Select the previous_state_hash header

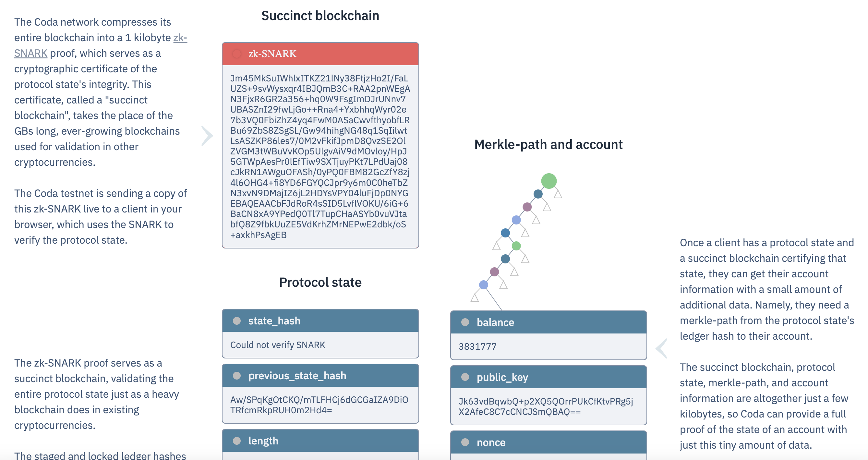pos(320,375)
